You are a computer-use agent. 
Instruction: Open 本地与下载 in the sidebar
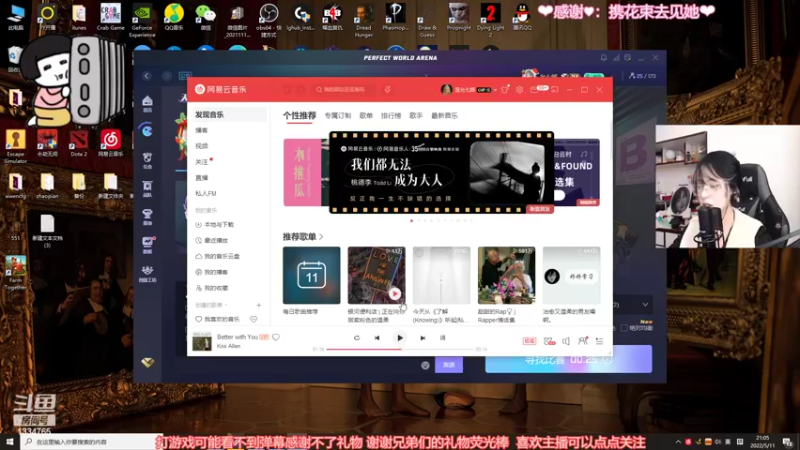214,224
